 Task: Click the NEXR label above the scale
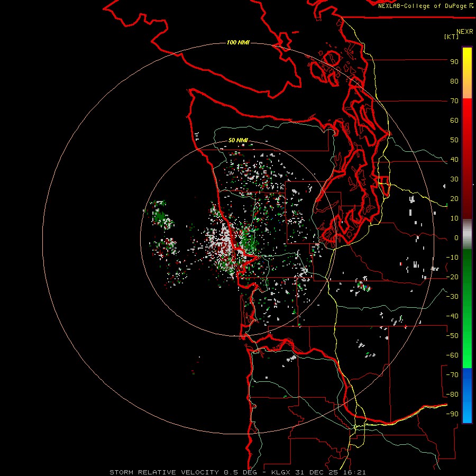[x=465, y=32]
